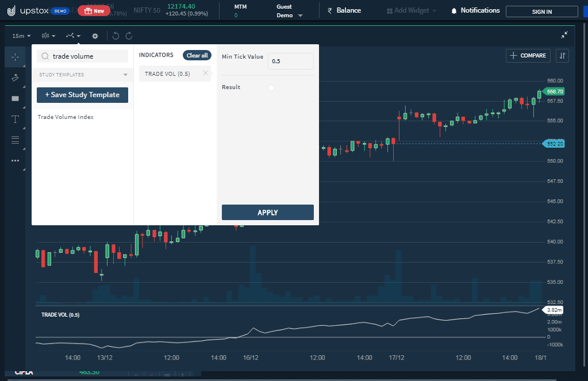The width and height of the screenshot is (588, 381).
Task: Open Notifications
Action: (475, 10)
